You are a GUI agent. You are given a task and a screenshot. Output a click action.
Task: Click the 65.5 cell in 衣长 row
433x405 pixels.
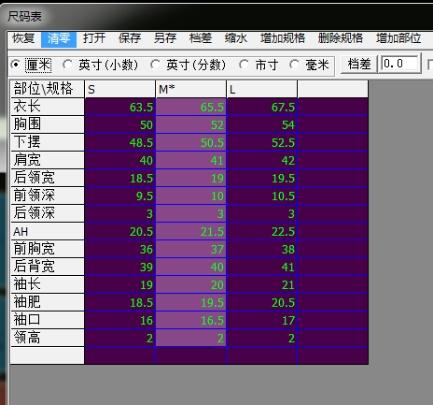191,107
